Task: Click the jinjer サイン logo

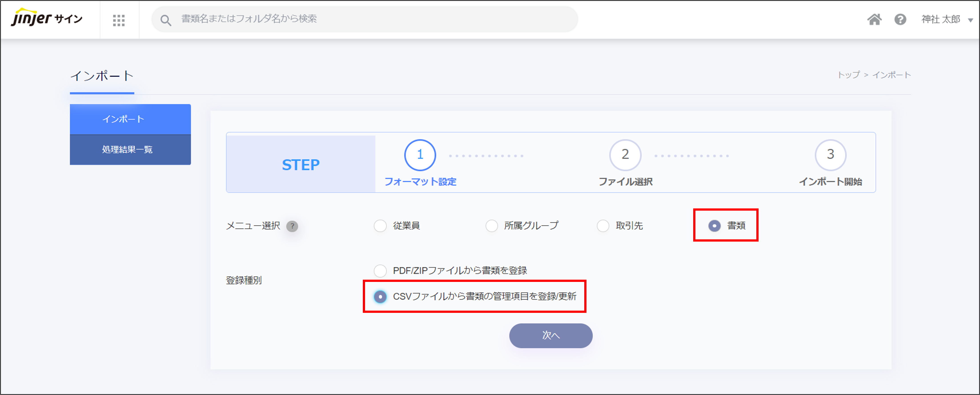Action: [46, 18]
